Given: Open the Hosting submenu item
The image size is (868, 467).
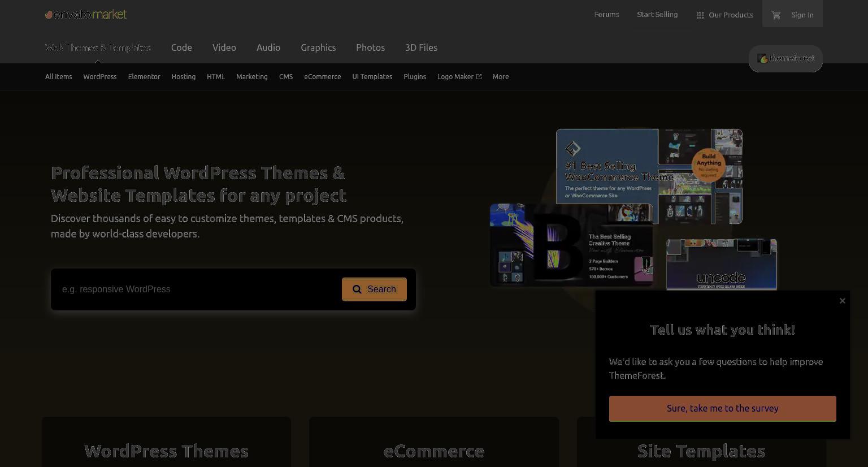Looking at the screenshot, I should pyautogui.click(x=184, y=77).
